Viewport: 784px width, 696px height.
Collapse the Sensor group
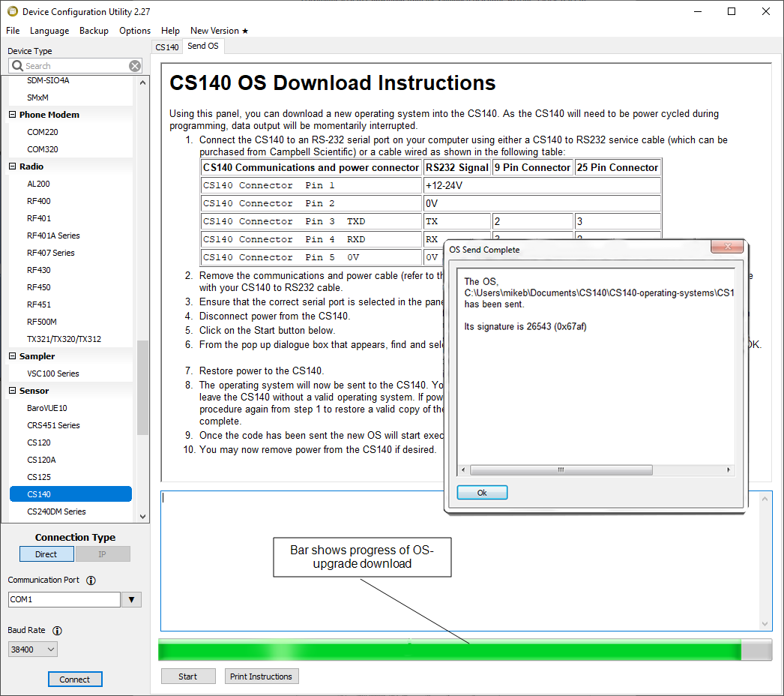pyautogui.click(x=13, y=391)
